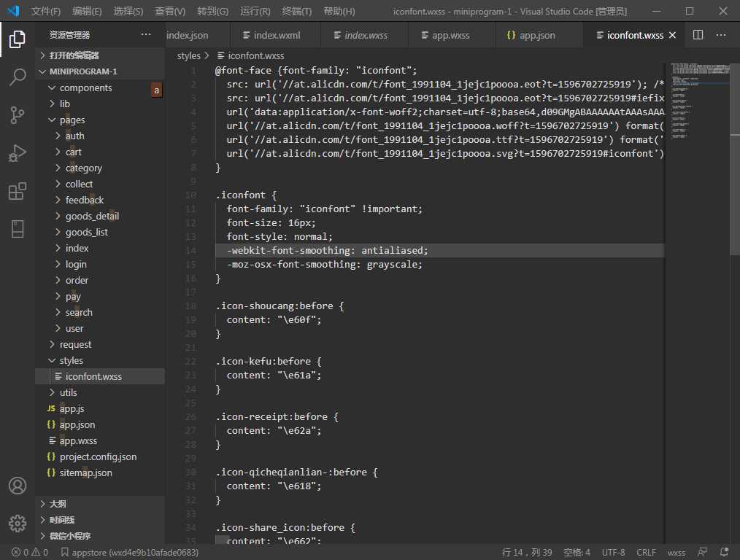Open the Accounts menu icon

point(17,486)
